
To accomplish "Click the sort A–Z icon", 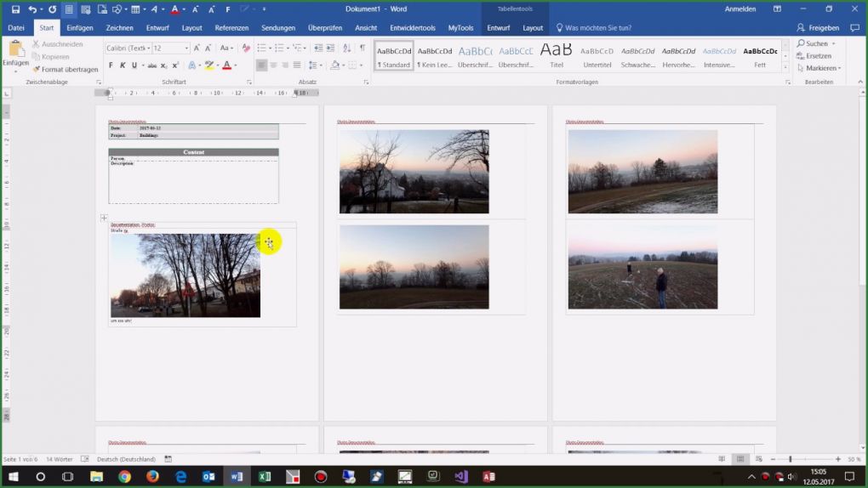I will pyautogui.click(x=346, y=48).
